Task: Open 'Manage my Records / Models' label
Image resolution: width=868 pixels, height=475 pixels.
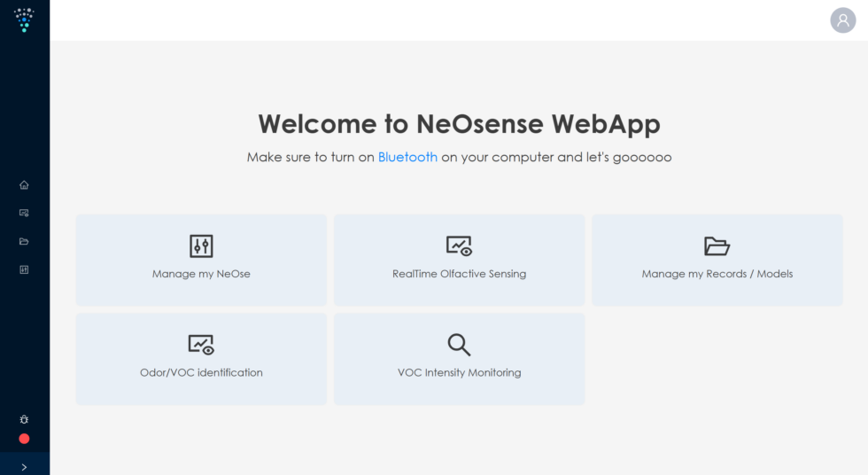Action: 717,274
